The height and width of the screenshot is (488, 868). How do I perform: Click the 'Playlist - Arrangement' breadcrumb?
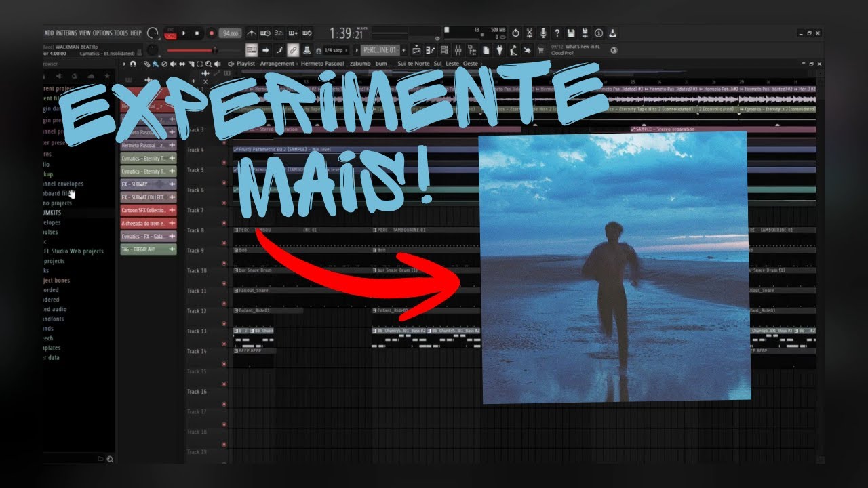point(265,64)
